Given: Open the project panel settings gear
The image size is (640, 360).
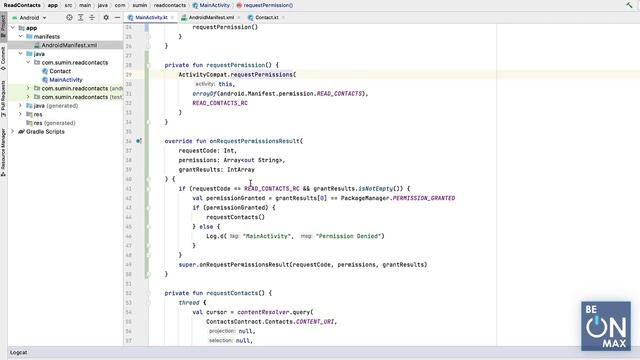Looking at the screenshot, I should (x=106, y=18).
